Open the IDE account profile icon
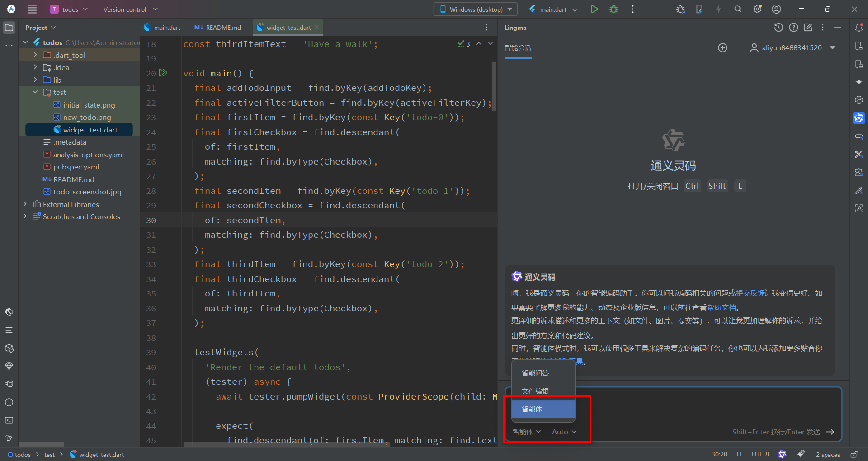 pos(776,9)
